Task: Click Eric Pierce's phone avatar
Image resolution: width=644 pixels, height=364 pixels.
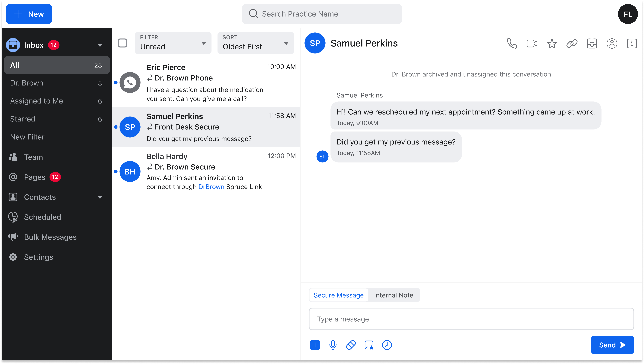Action: (130, 82)
